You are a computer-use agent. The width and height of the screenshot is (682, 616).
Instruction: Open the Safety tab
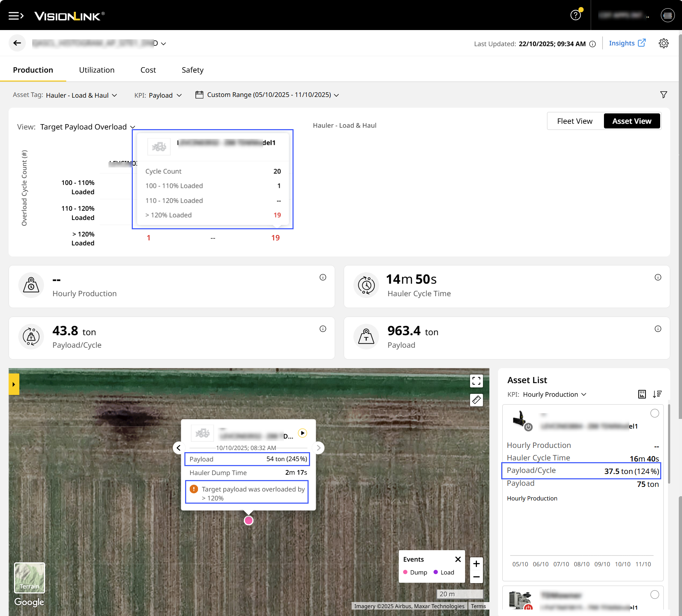[192, 70]
